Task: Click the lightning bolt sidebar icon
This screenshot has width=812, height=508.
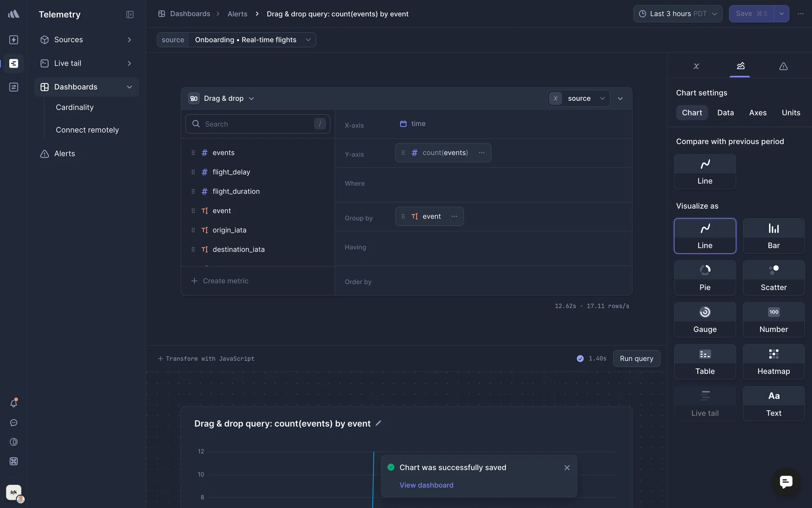Action: tap(14, 40)
